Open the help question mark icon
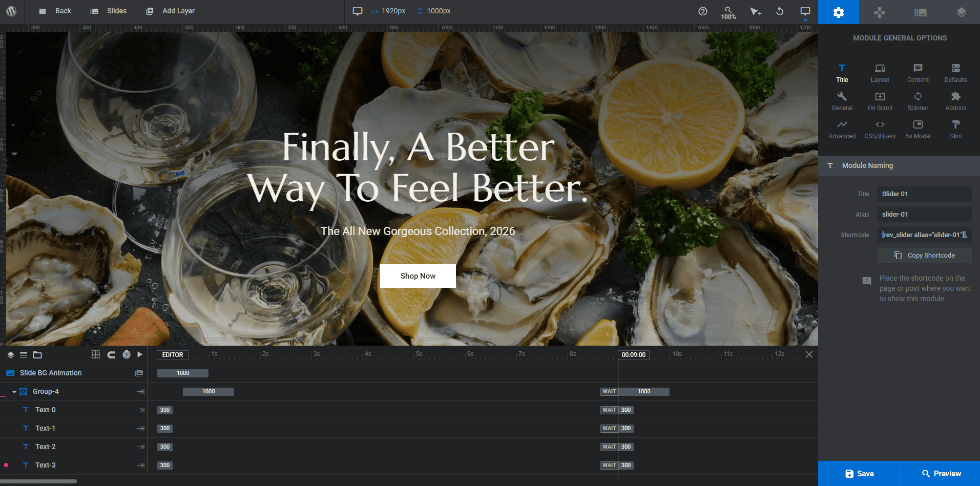The image size is (980, 486). tap(702, 11)
